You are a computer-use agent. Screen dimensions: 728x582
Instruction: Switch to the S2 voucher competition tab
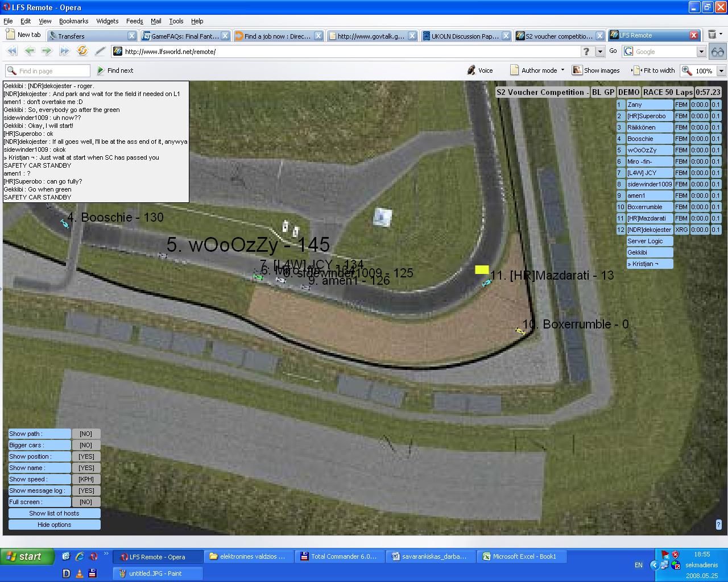point(559,36)
